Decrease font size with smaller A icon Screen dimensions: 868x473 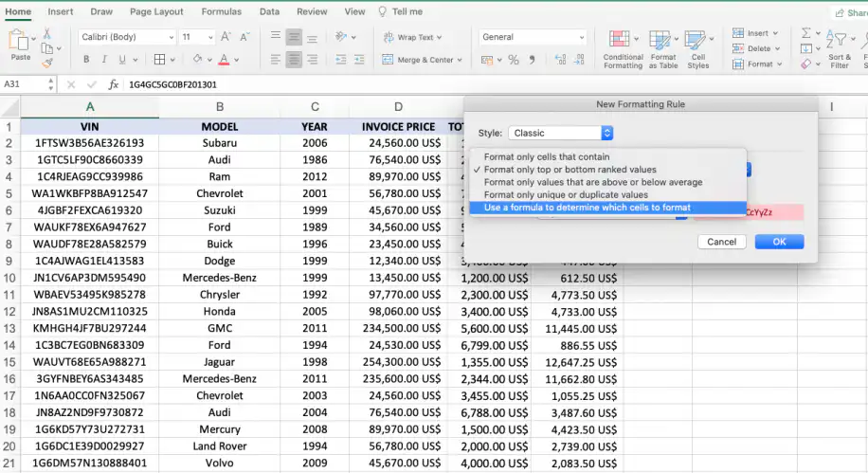coord(244,37)
